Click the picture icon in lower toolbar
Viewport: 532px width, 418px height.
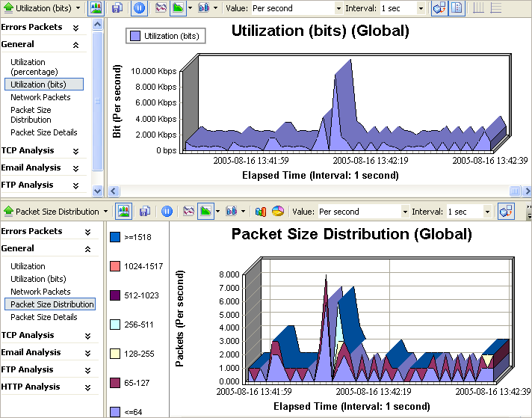tap(123, 212)
